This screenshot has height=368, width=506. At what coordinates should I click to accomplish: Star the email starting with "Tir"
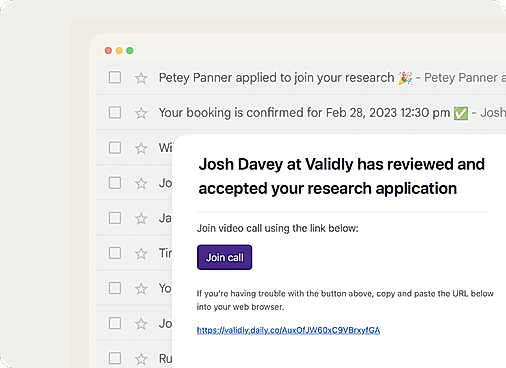point(141,253)
